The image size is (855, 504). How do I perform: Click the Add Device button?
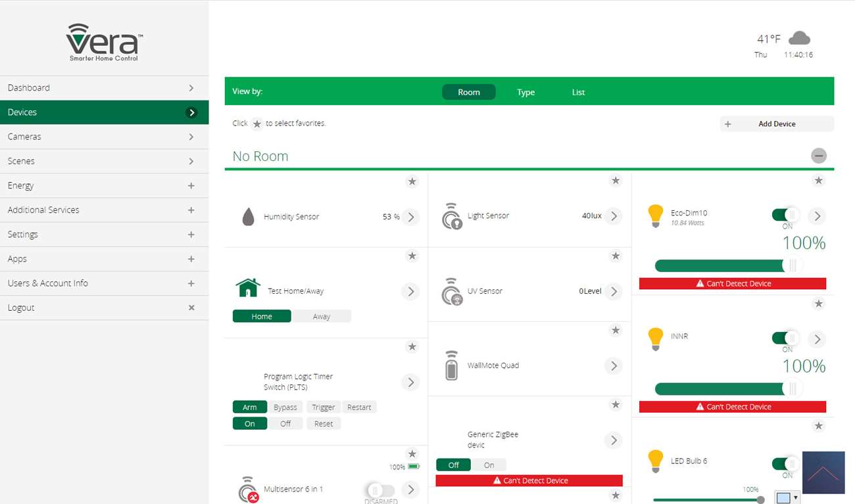(777, 124)
